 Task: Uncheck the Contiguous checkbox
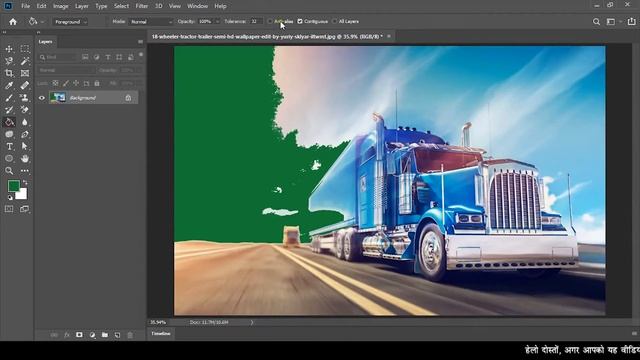(x=300, y=21)
